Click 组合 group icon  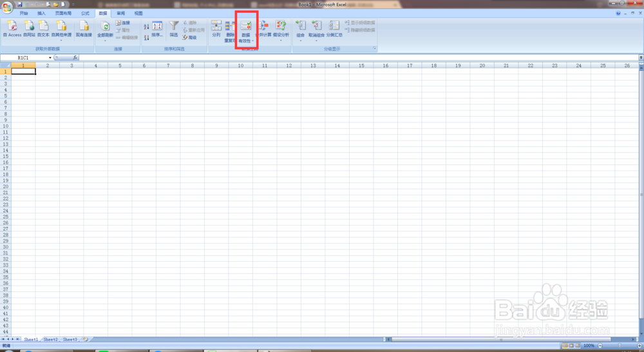[301, 26]
